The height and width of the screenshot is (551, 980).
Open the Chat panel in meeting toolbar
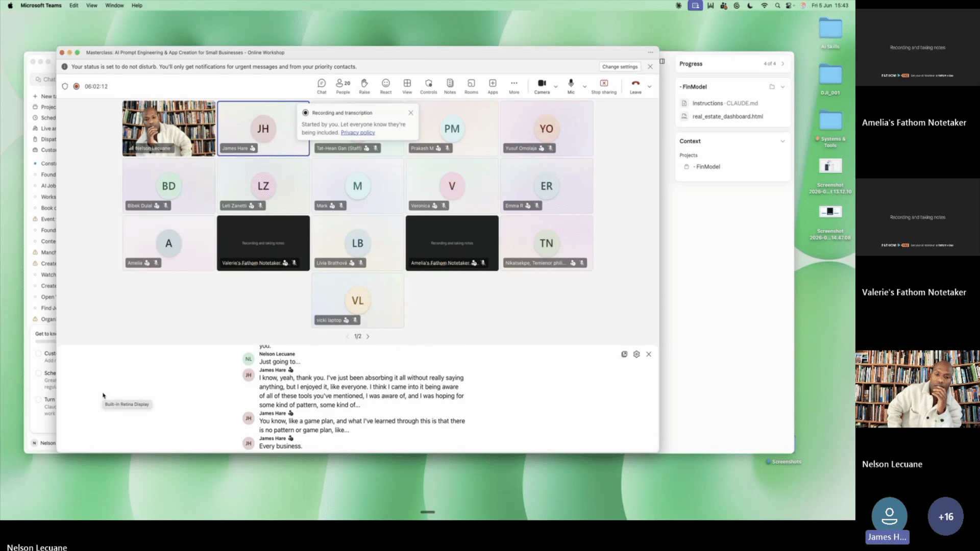coord(322,86)
